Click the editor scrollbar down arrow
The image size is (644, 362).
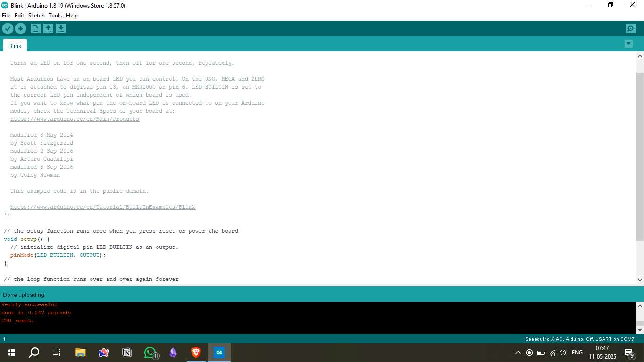(640, 280)
